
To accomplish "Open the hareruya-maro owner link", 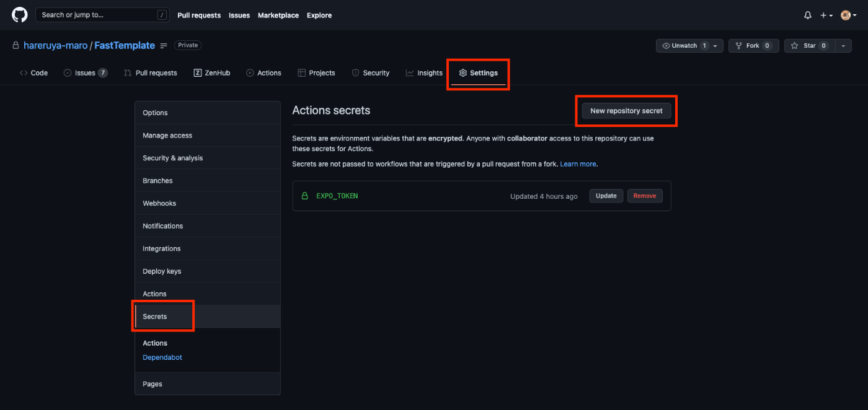I will [56, 46].
